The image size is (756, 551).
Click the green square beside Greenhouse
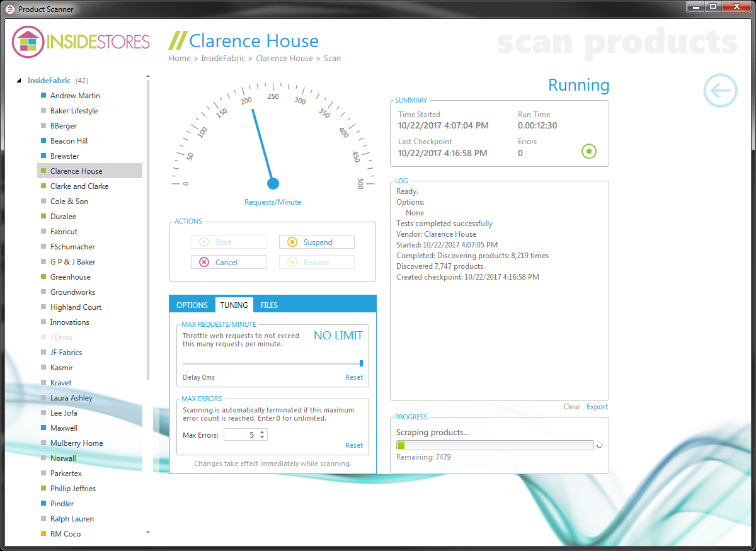pos(43,277)
